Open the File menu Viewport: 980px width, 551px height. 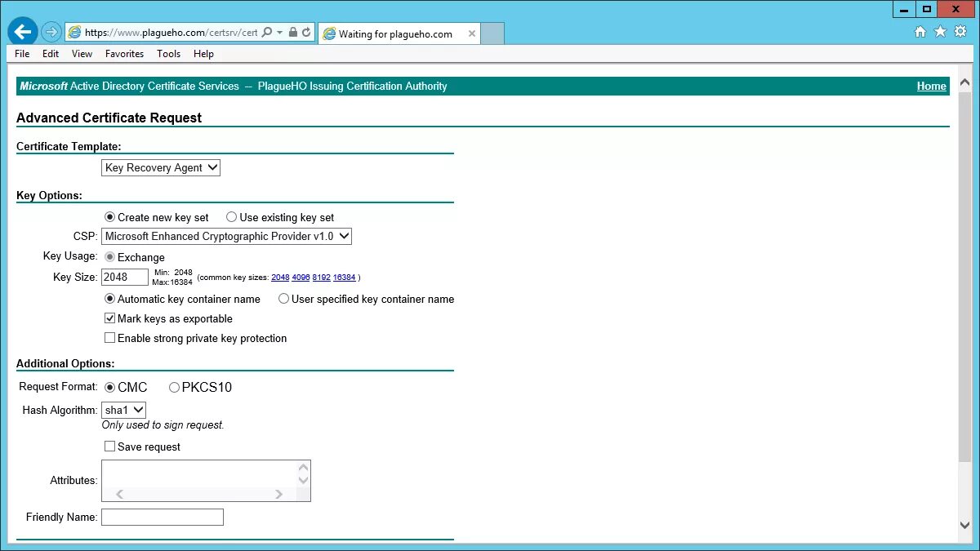tap(22, 54)
